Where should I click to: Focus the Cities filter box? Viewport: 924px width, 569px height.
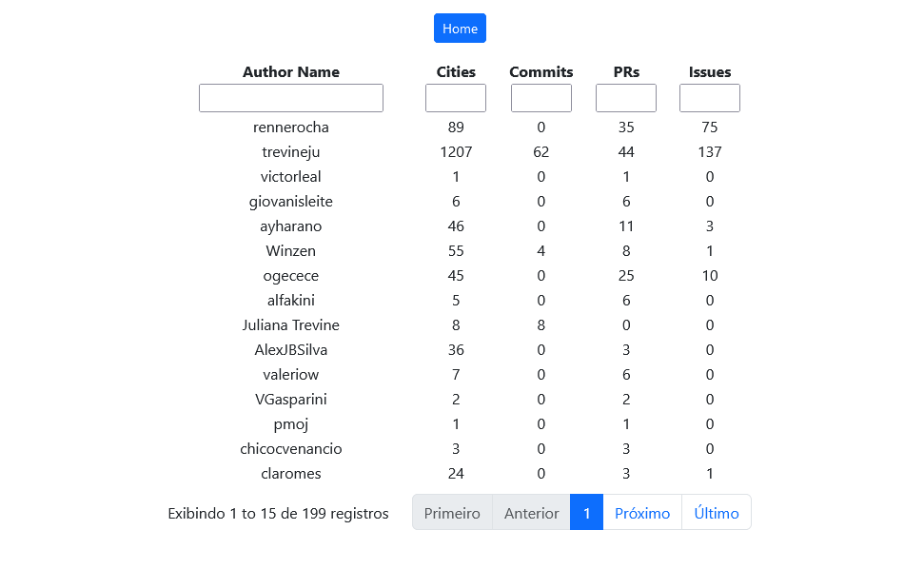coord(455,97)
